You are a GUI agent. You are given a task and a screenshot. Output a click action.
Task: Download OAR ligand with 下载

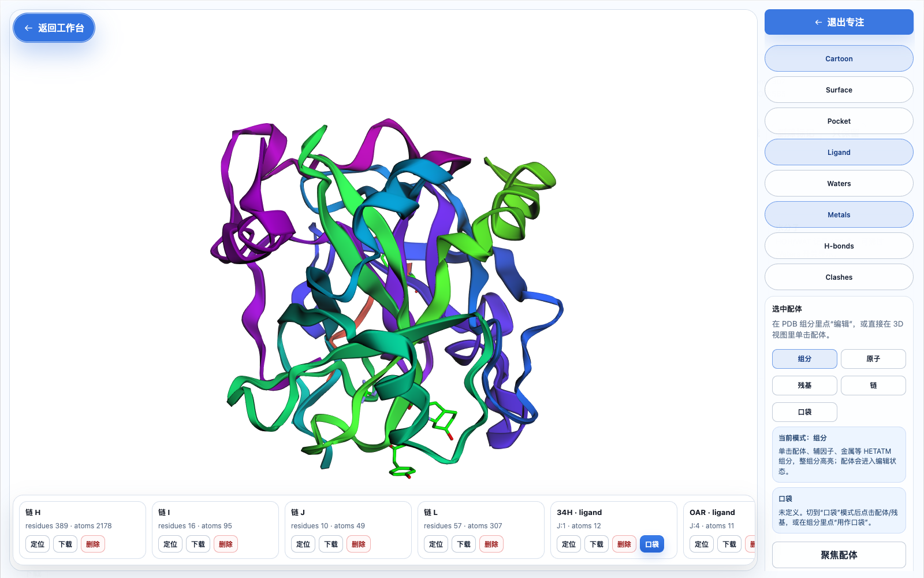[x=729, y=544]
